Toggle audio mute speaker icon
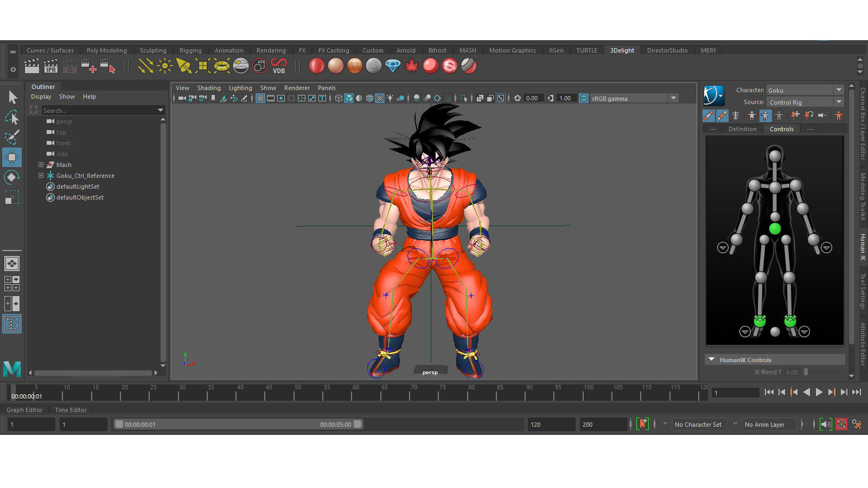868x488 pixels. tap(826, 424)
